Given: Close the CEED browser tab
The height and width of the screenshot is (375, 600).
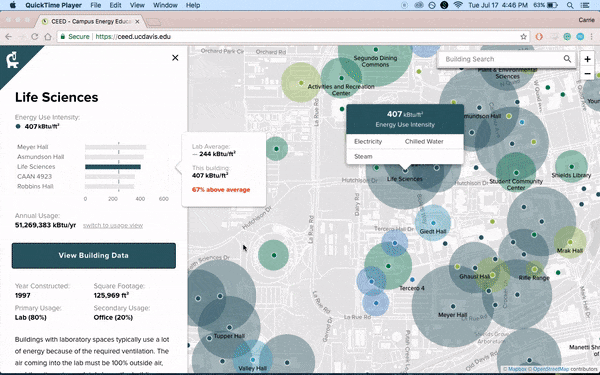Looking at the screenshot, I should pyautogui.click(x=137, y=22).
